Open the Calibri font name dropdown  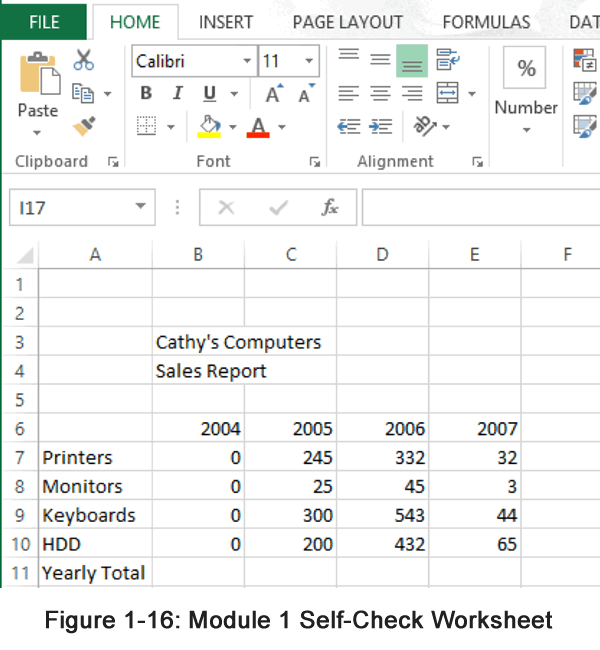point(247,62)
